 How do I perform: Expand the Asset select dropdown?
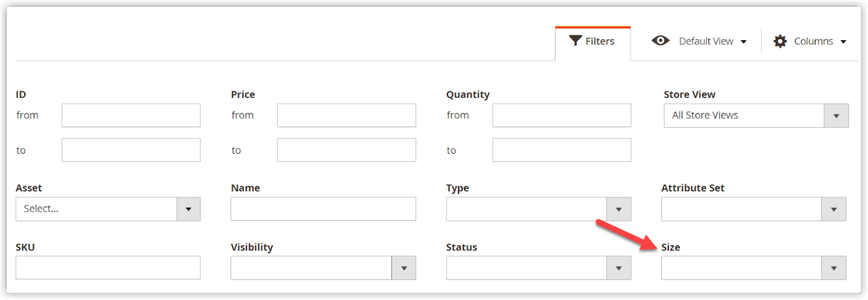pos(108,209)
